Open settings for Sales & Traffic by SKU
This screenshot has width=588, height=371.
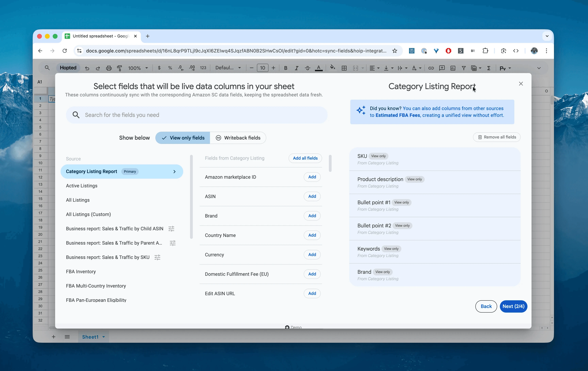click(158, 257)
